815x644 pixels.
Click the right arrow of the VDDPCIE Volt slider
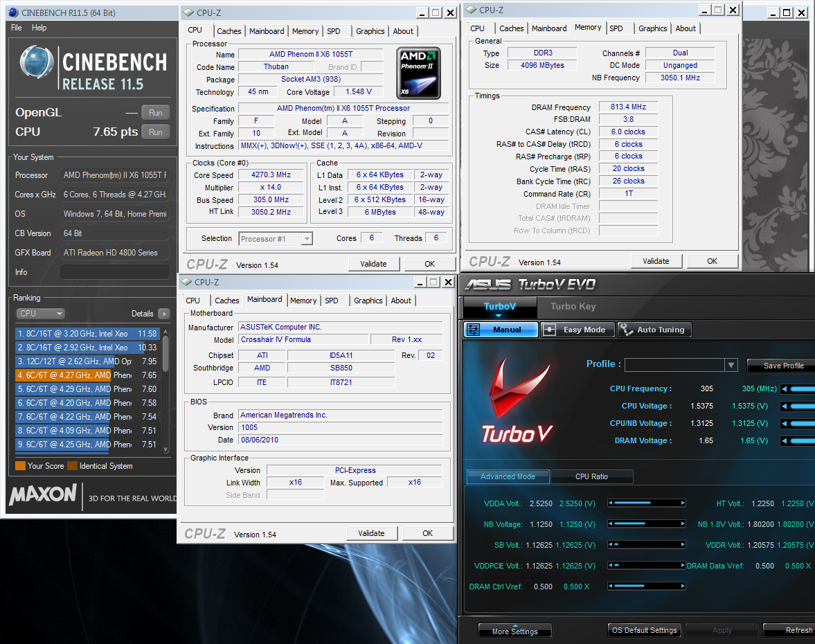[683, 566]
